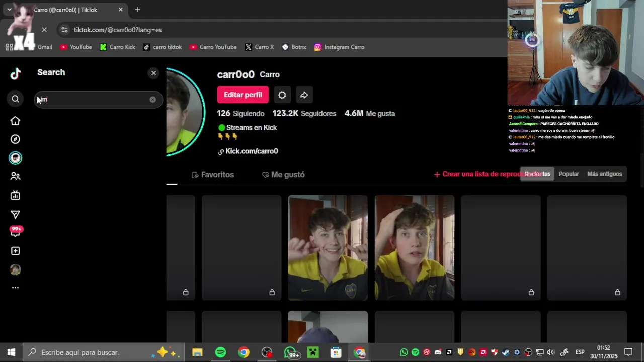This screenshot has height=362, width=644.
Task: Open the Carro Kick bookmark
Action: pyautogui.click(x=117, y=47)
